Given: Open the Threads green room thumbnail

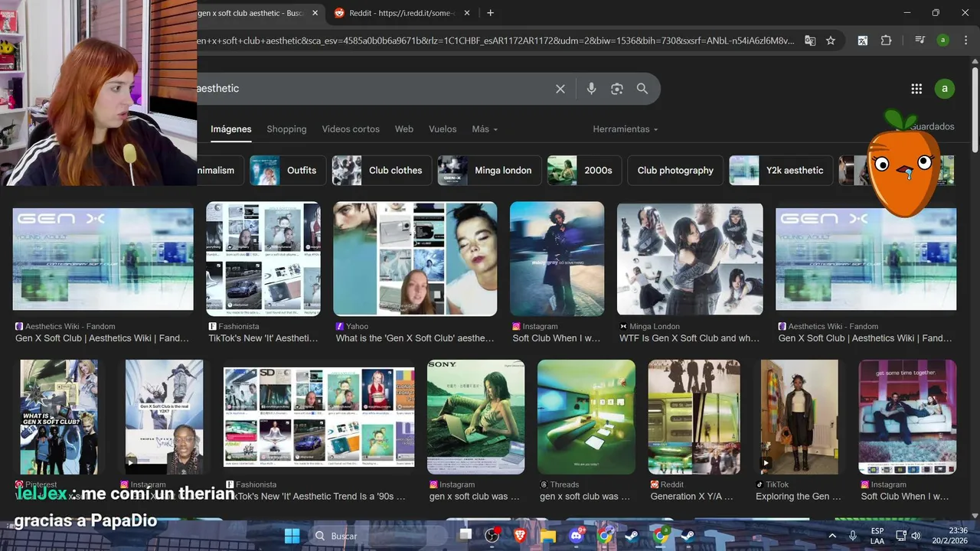Looking at the screenshot, I should pyautogui.click(x=586, y=417).
